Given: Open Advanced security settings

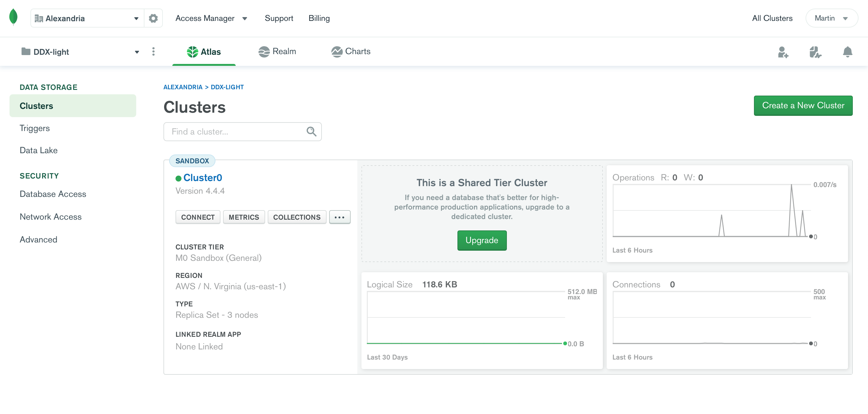Looking at the screenshot, I should 38,239.
